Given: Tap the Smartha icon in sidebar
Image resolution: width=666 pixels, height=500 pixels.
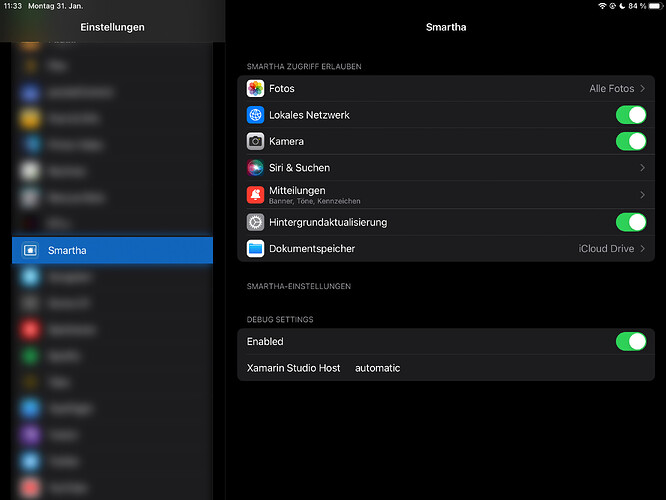Looking at the screenshot, I should click(x=29, y=250).
